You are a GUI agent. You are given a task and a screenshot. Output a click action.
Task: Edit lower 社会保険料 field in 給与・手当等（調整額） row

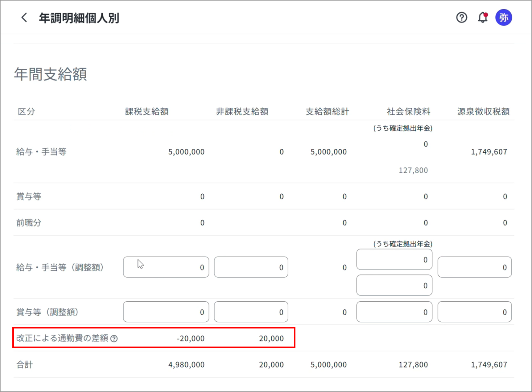tap(394, 285)
